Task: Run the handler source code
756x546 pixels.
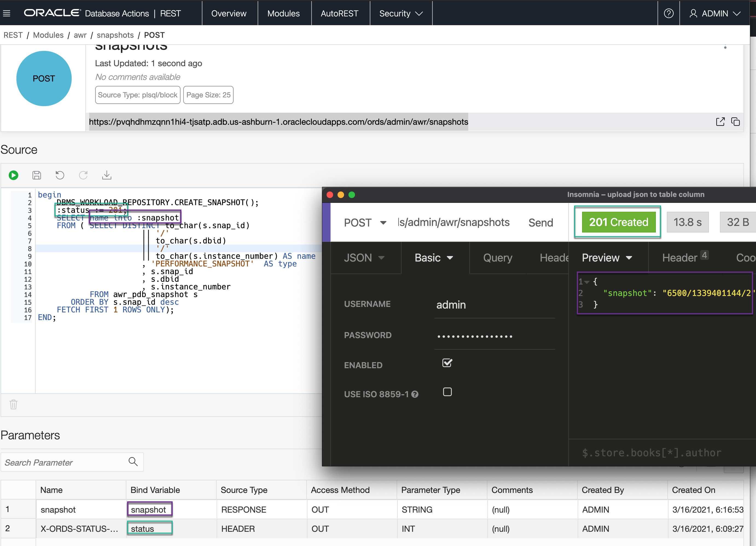Action: tap(13, 175)
